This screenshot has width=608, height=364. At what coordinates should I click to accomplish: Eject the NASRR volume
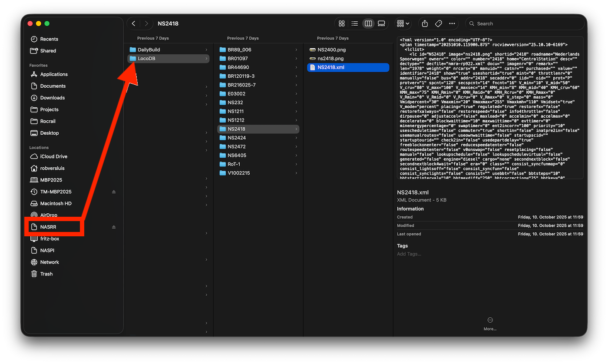tap(114, 227)
